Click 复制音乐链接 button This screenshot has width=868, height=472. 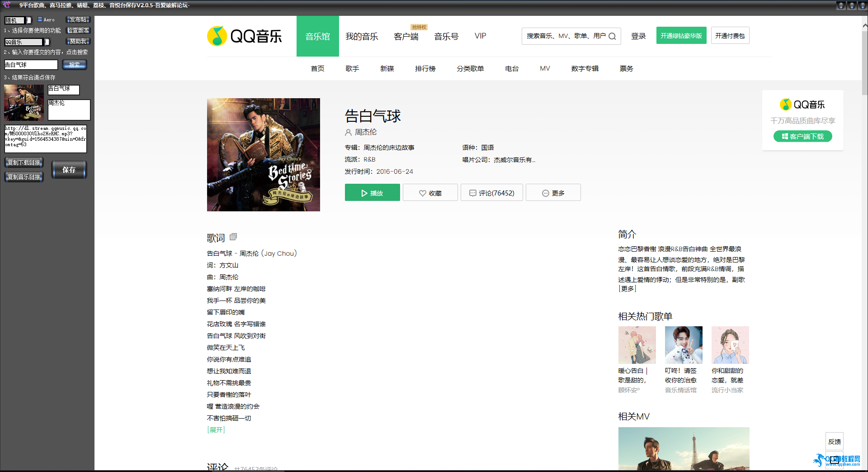click(x=24, y=177)
